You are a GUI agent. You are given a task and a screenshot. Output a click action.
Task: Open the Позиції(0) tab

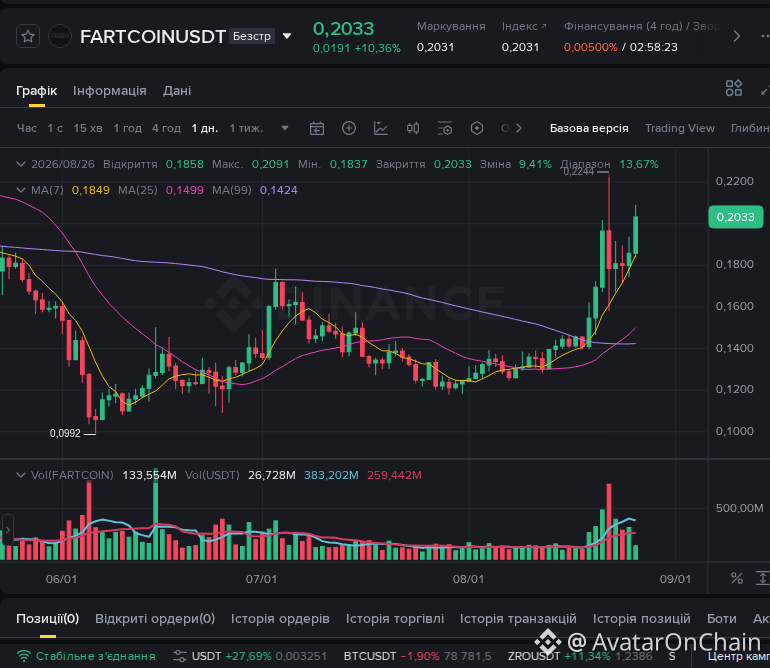coord(48,618)
